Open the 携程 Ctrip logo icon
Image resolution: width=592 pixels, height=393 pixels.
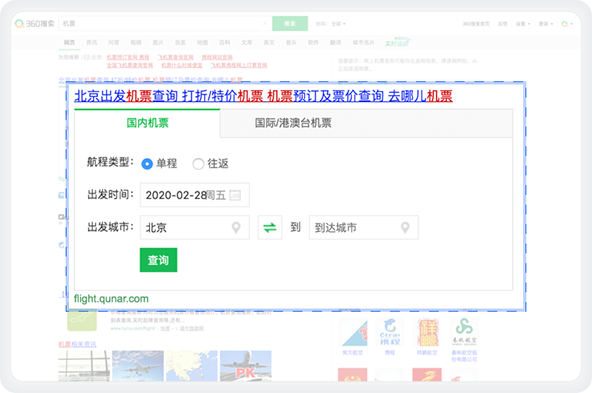[390, 332]
